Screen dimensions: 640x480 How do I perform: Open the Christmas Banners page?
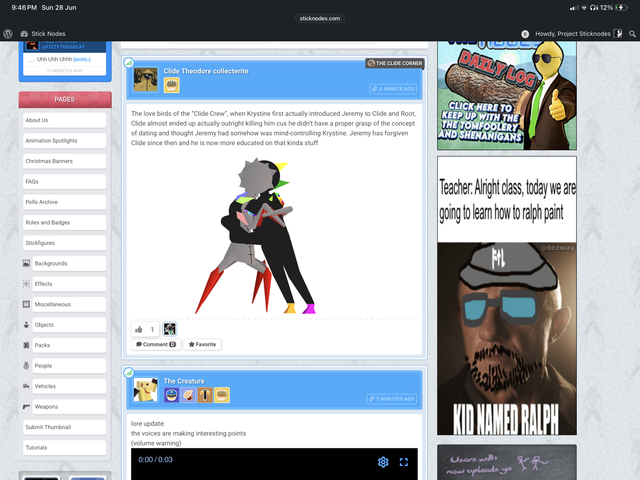64,161
